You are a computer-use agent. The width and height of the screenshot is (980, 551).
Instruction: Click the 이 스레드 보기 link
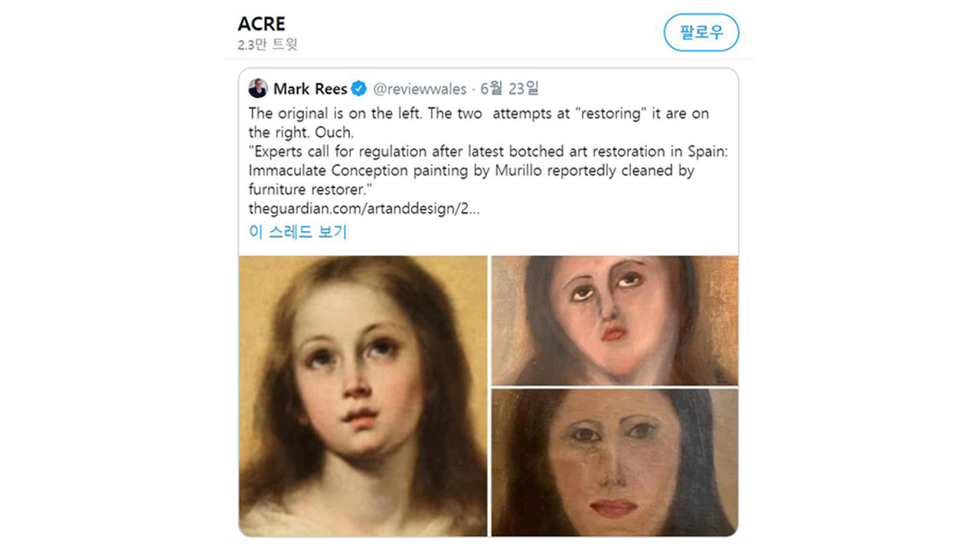click(298, 232)
